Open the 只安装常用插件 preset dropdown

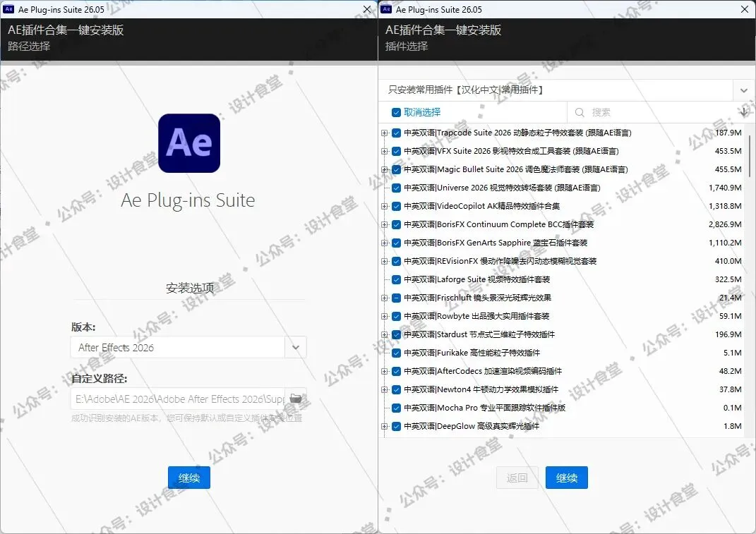tap(743, 90)
